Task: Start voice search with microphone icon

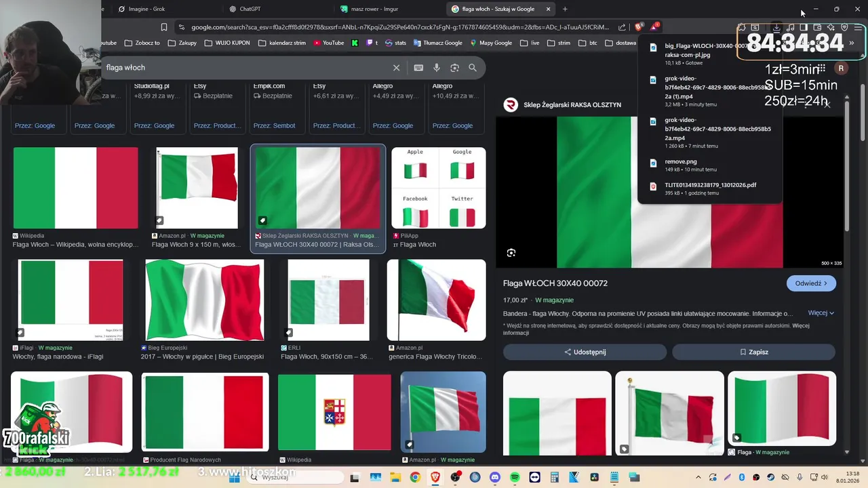Action: [x=437, y=68]
